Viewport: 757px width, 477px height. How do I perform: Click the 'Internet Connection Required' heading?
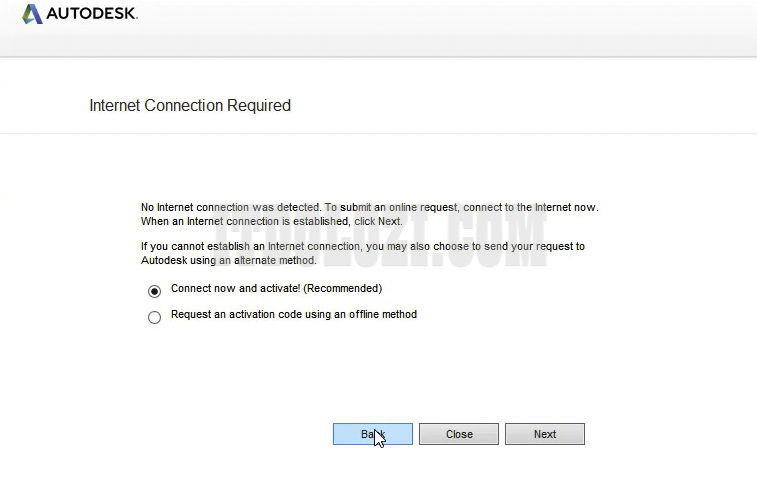(x=190, y=106)
